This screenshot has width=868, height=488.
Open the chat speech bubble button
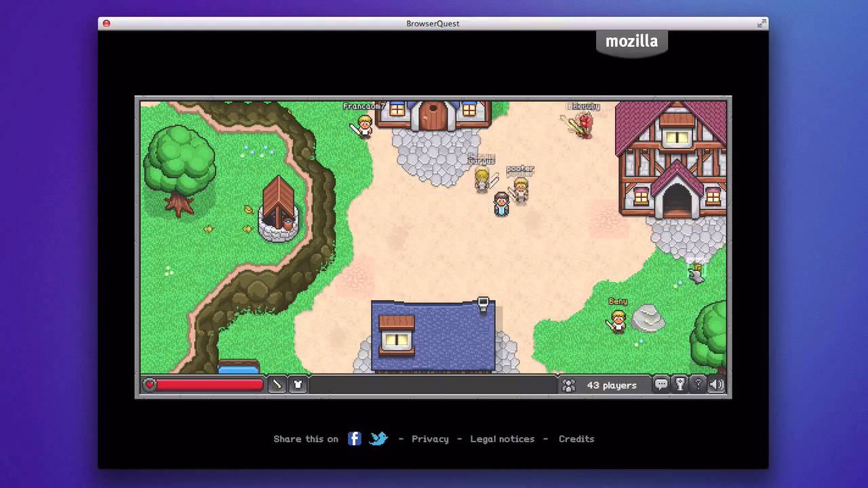[661, 385]
